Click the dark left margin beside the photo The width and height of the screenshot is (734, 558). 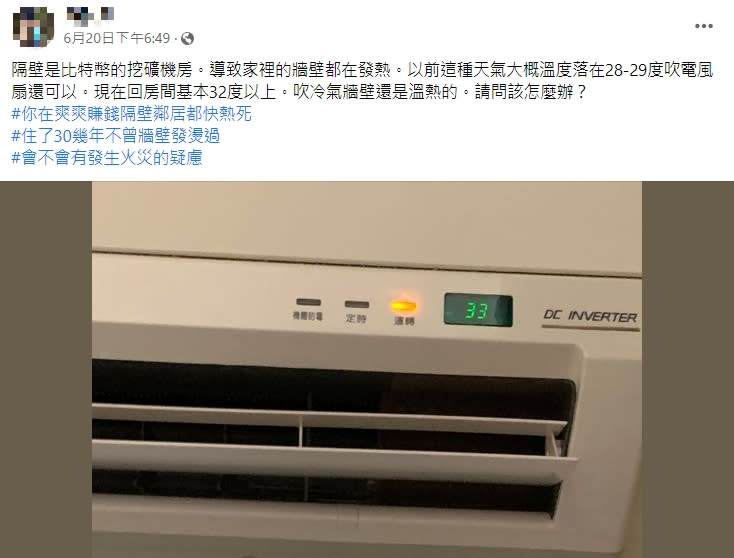[x=46, y=369]
